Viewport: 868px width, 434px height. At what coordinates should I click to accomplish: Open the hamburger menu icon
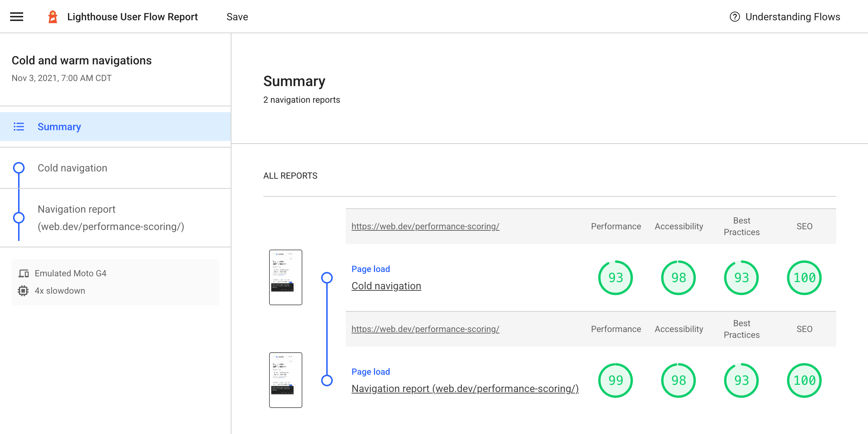17,17
